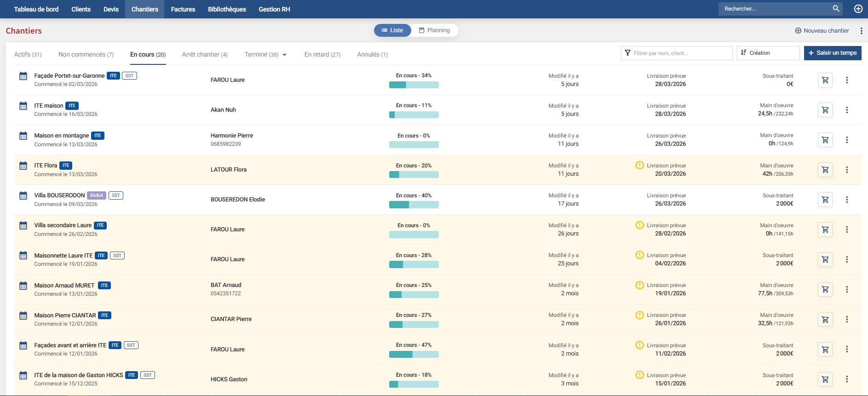This screenshot has width=868, height=396.
Task: Switch to Planning view
Action: click(434, 30)
